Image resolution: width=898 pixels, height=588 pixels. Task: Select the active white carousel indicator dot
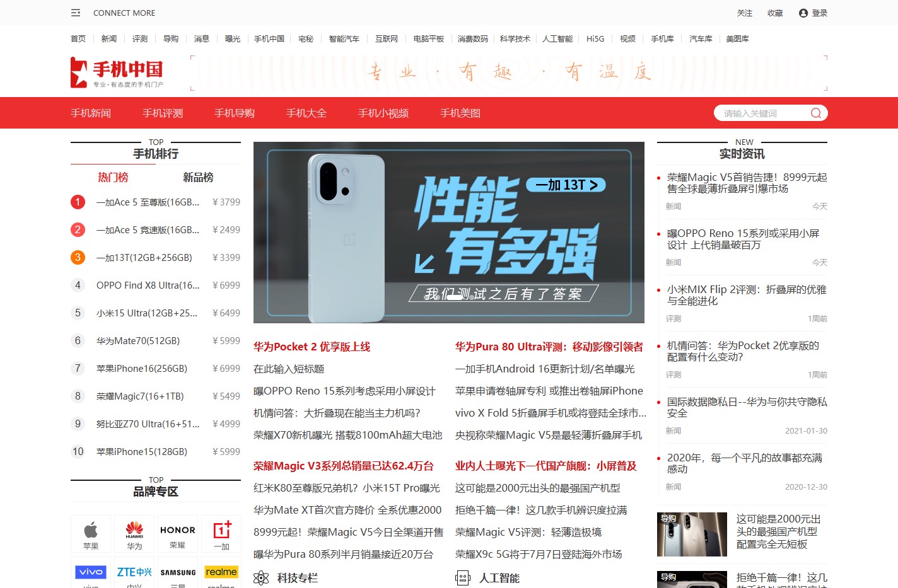click(x=455, y=296)
